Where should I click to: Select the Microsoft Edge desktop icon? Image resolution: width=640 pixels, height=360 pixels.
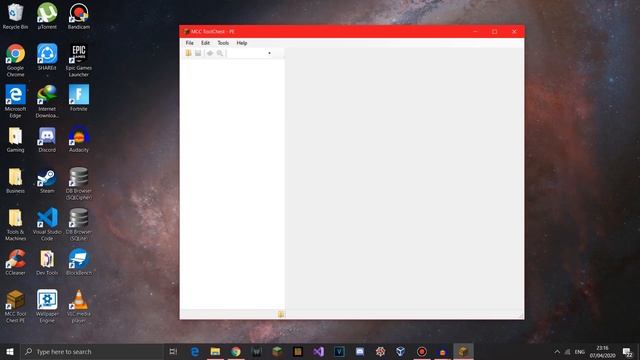15,101
